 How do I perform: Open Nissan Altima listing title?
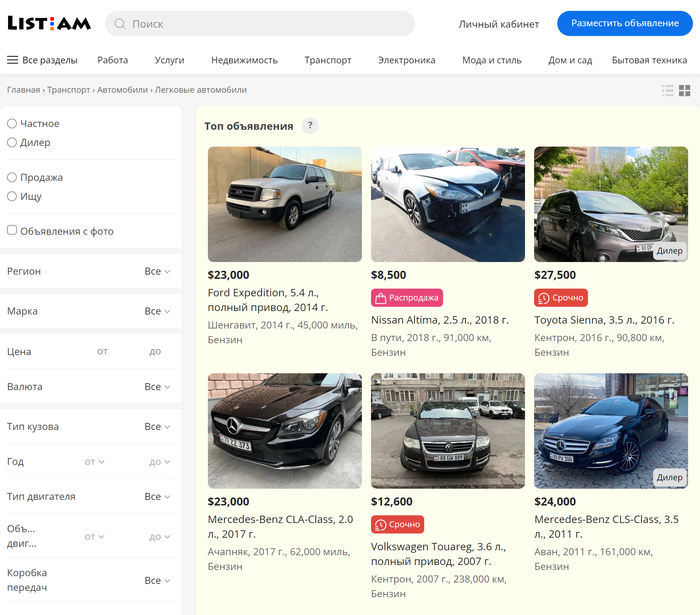point(440,320)
